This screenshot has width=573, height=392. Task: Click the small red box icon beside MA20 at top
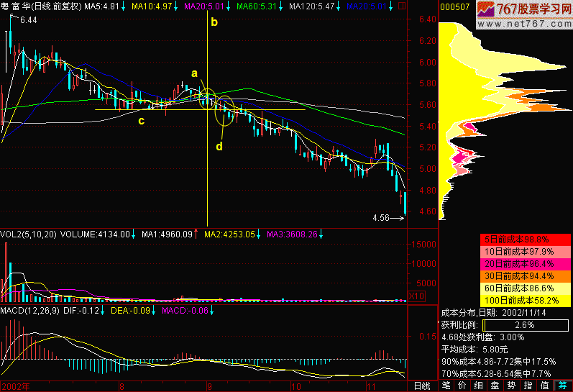[x=401, y=6]
